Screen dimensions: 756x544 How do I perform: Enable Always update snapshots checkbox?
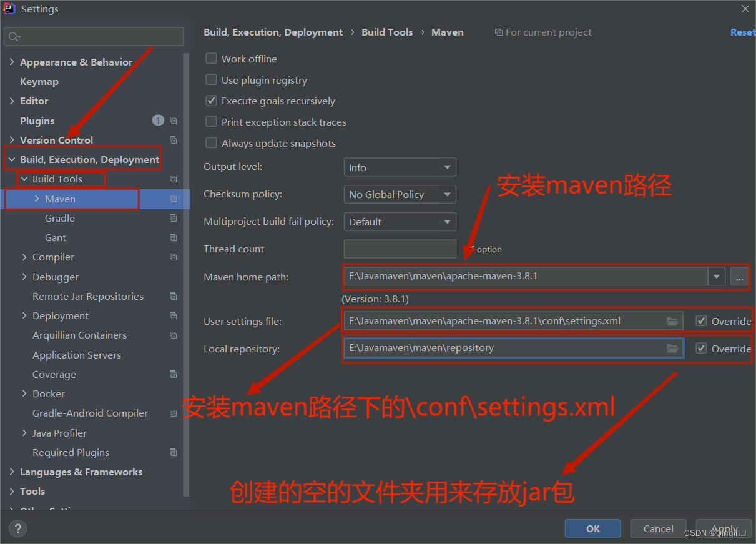[x=212, y=143]
